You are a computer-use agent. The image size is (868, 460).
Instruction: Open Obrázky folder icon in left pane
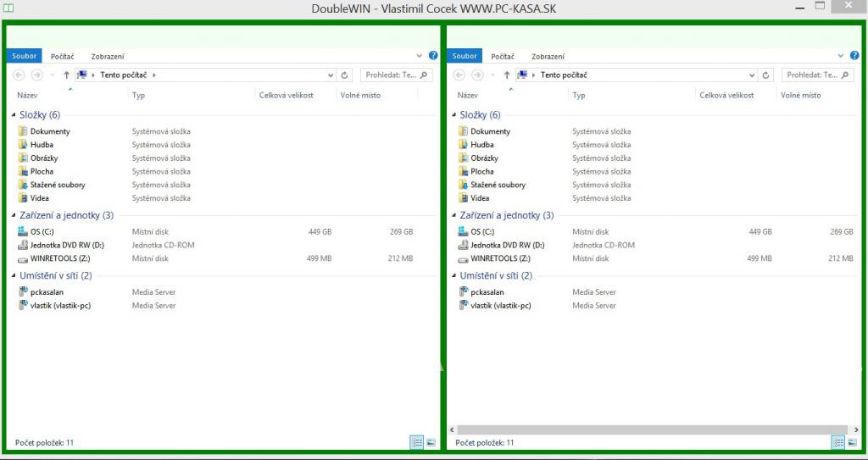(23, 158)
